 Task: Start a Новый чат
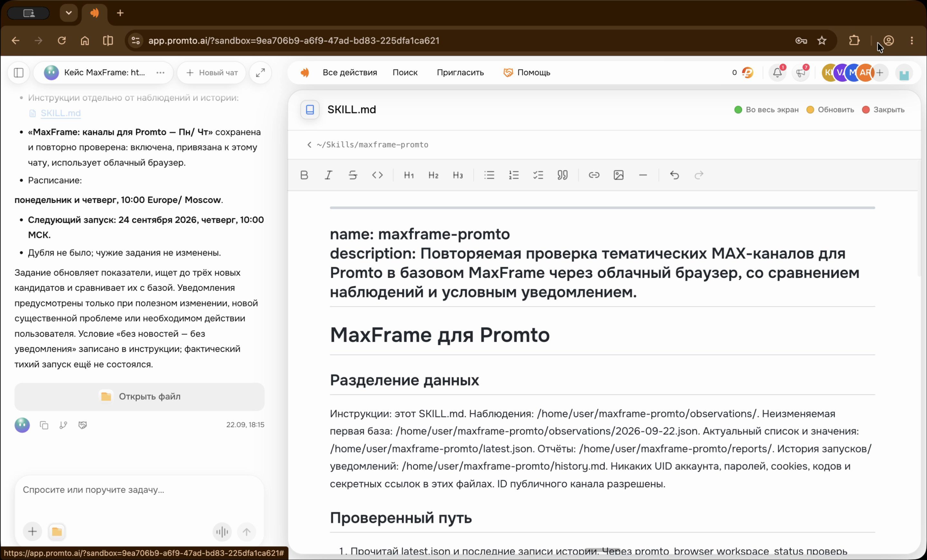[x=212, y=73]
